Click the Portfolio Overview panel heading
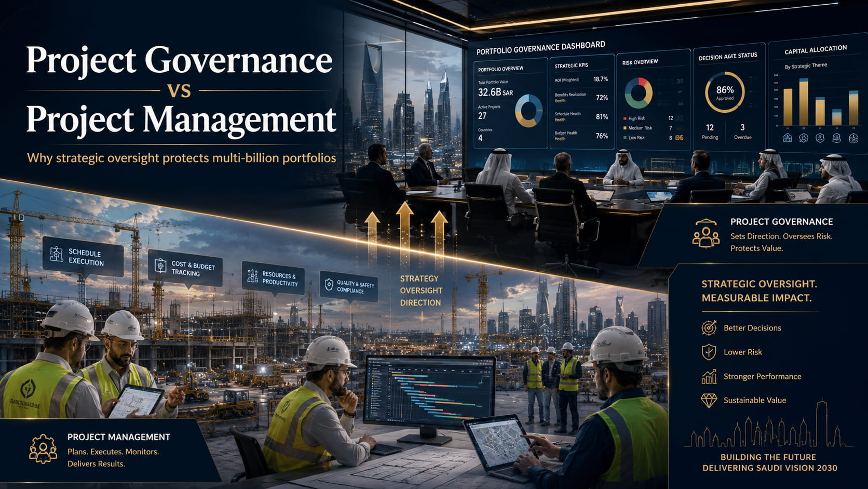868x489 pixels. click(500, 69)
